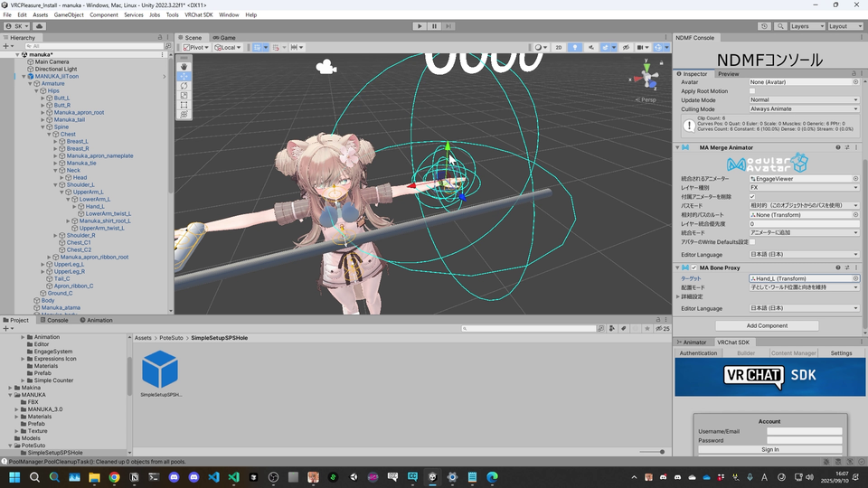Image resolution: width=868 pixels, height=488 pixels.
Task: Collapse the MA Bone Proxy component
Action: point(677,267)
